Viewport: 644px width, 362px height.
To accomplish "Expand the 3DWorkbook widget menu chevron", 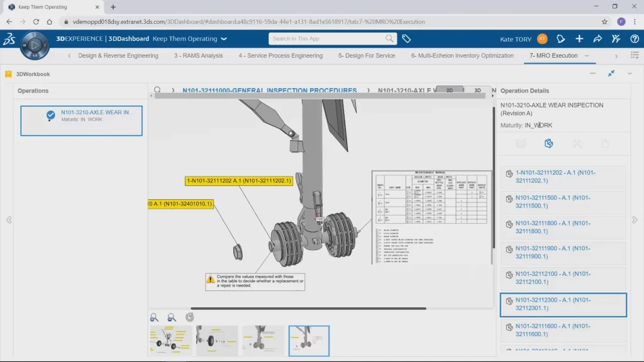I will point(630,74).
